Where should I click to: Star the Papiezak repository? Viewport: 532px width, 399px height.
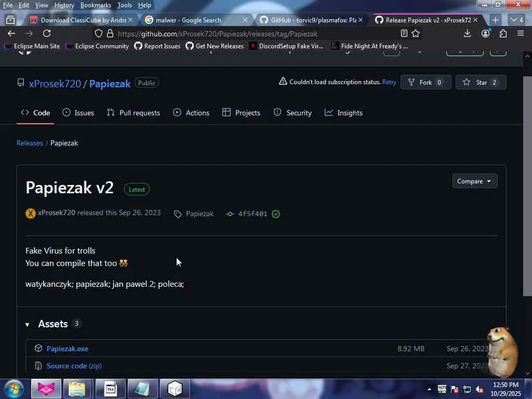(x=481, y=83)
